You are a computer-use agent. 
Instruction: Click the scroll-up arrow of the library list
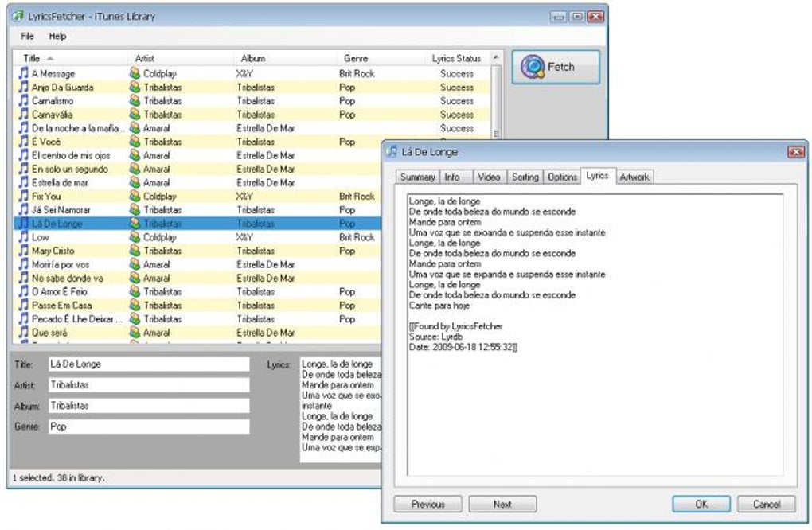point(496,57)
